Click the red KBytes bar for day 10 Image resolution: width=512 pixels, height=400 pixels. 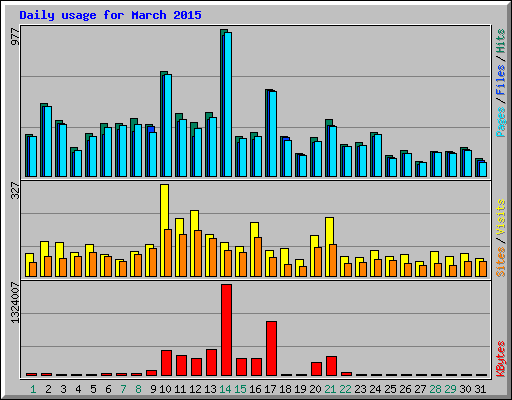point(166,363)
